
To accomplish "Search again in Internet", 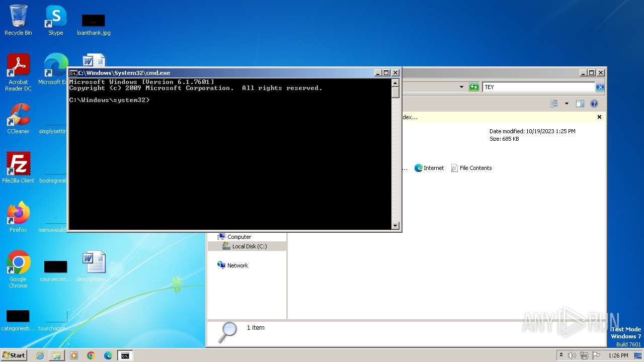I will point(429,168).
